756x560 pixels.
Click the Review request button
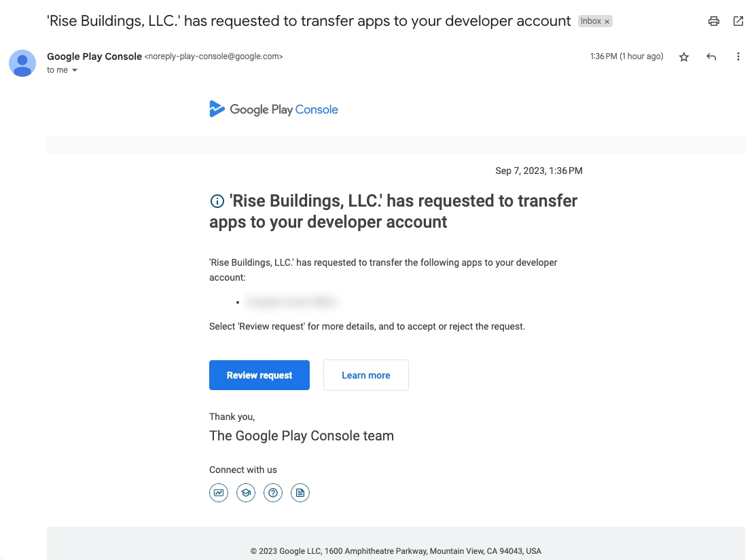259,375
